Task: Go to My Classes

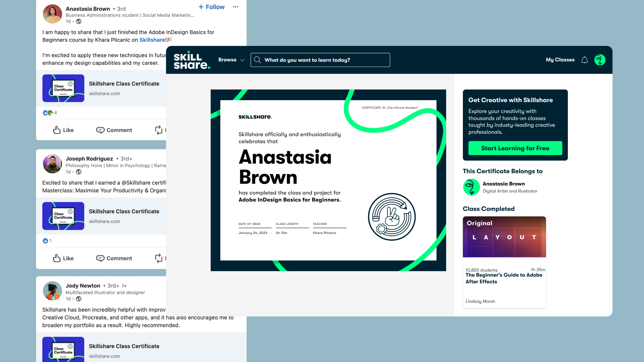Action: [x=560, y=60]
